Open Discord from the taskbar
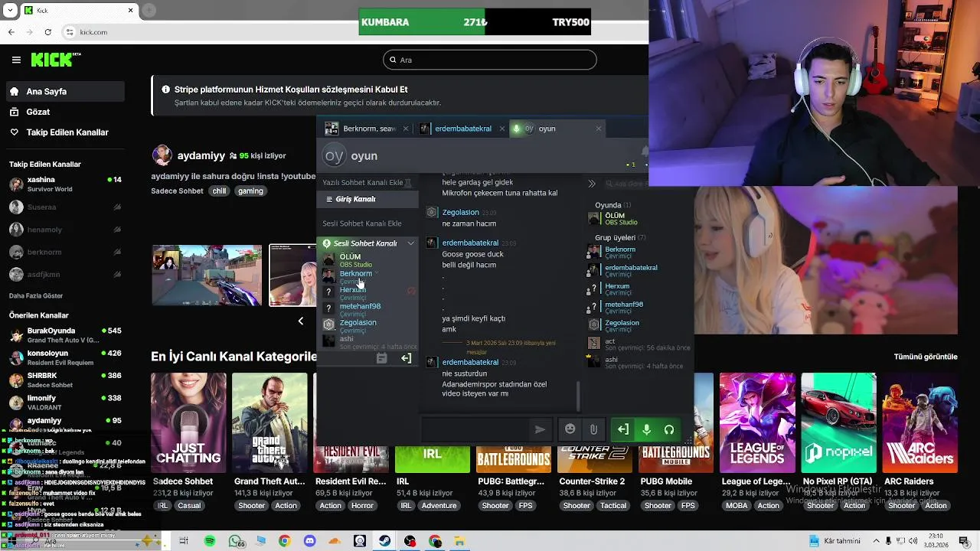980x551 pixels. click(309, 541)
